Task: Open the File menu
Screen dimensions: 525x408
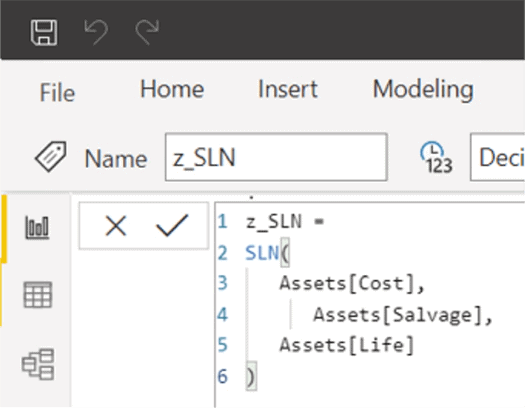Action: pos(57,92)
